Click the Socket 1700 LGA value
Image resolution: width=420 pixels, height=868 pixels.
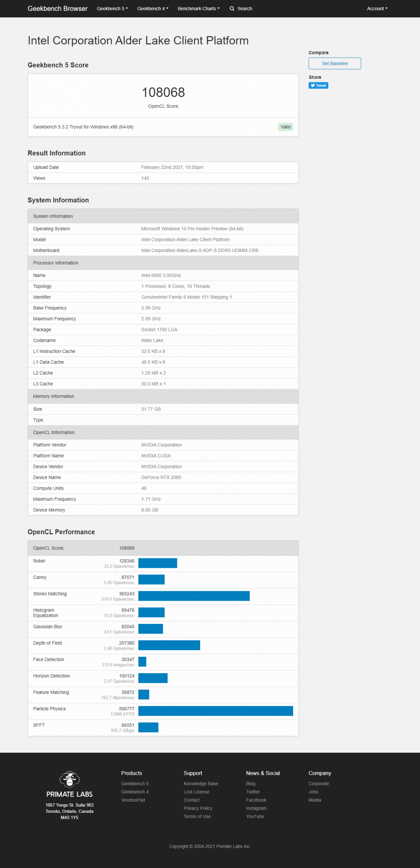coord(159,330)
